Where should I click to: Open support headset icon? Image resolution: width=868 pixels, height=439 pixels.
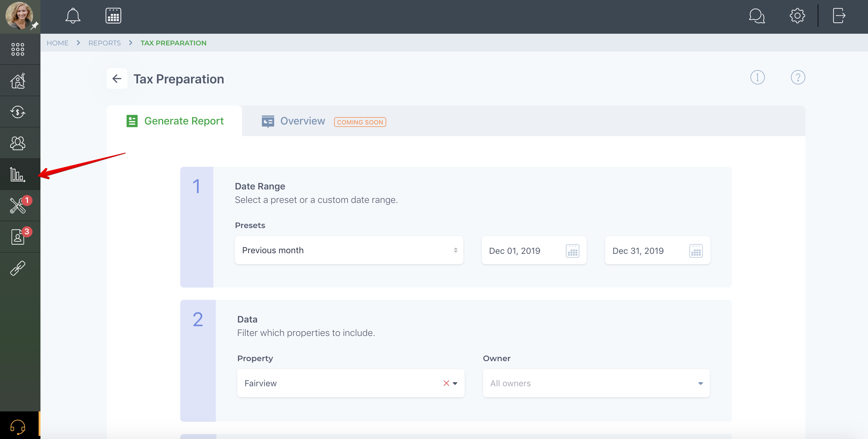pyautogui.click(x=17, y=427)
